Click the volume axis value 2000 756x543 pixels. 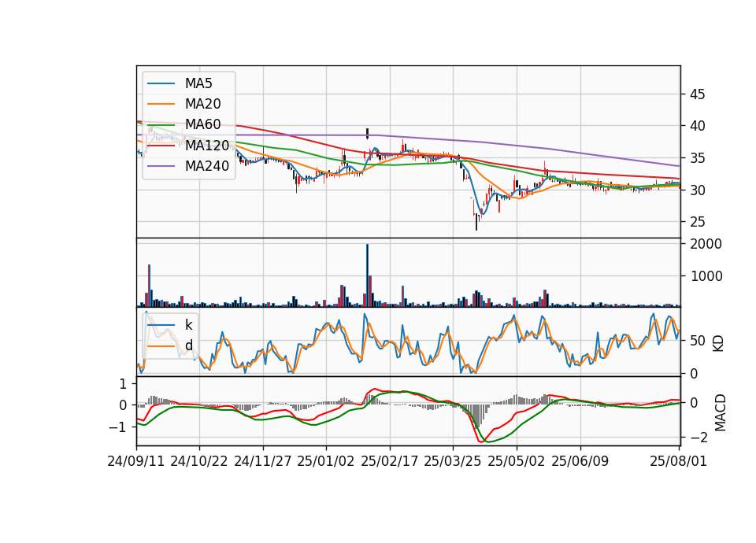pyautogui.click(x=706, y=244)
